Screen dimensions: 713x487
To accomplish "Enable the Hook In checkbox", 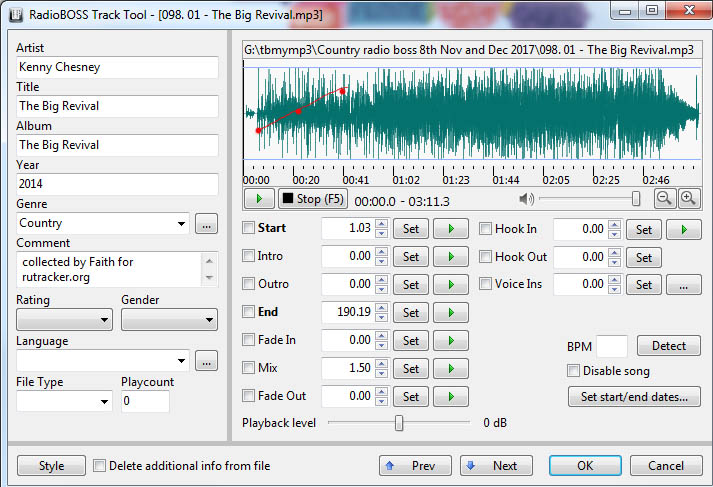I will pos(486,229).
